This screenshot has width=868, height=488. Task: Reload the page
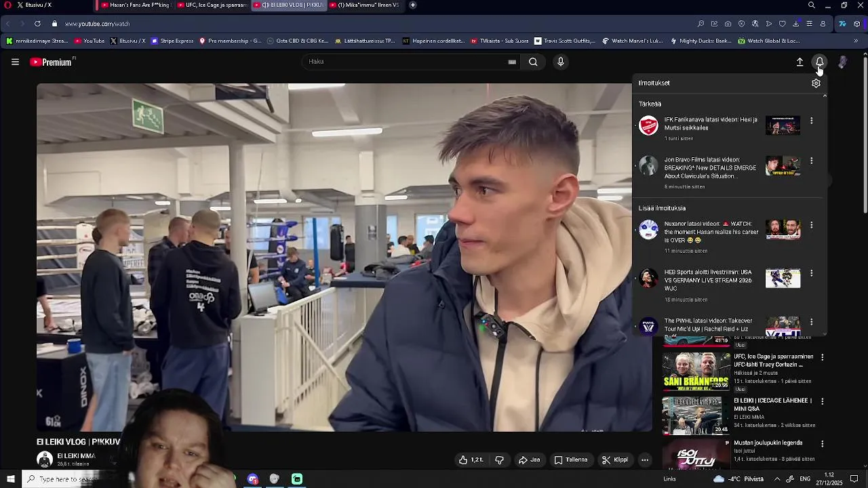coord(37,24)
